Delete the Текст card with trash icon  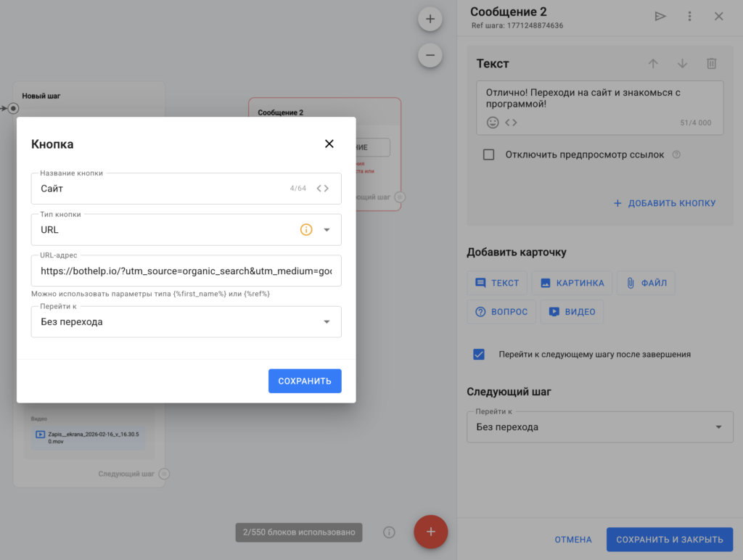(711, 64)
